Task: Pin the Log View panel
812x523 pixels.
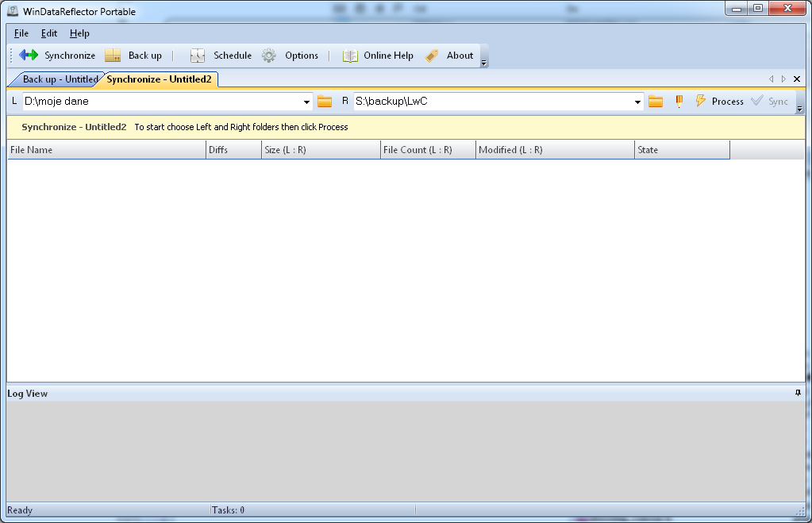Action: [x=798, y=393]
